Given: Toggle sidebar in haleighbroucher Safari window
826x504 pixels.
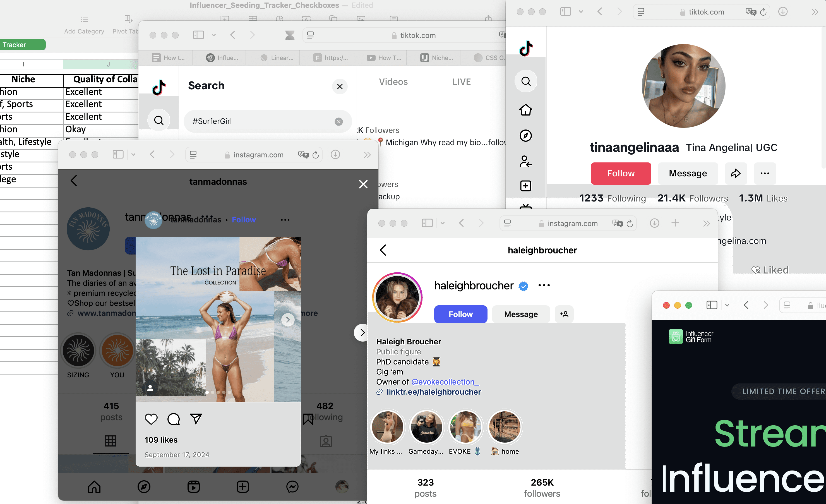Looking at the screenshot, I should tap(427, 223).
